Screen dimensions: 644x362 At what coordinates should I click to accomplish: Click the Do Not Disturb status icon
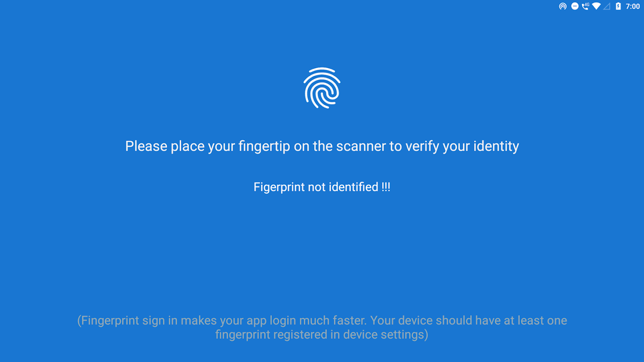[x=574, y=6]
